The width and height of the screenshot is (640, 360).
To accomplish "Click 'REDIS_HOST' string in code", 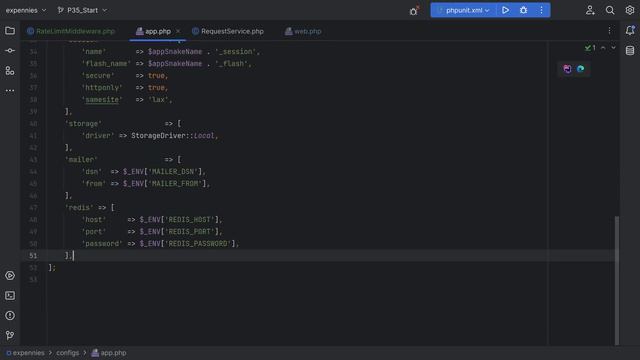I will 190,220.
